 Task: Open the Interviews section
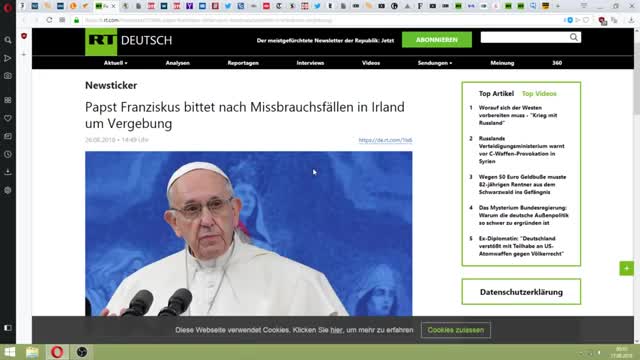(x=310, y=63)
